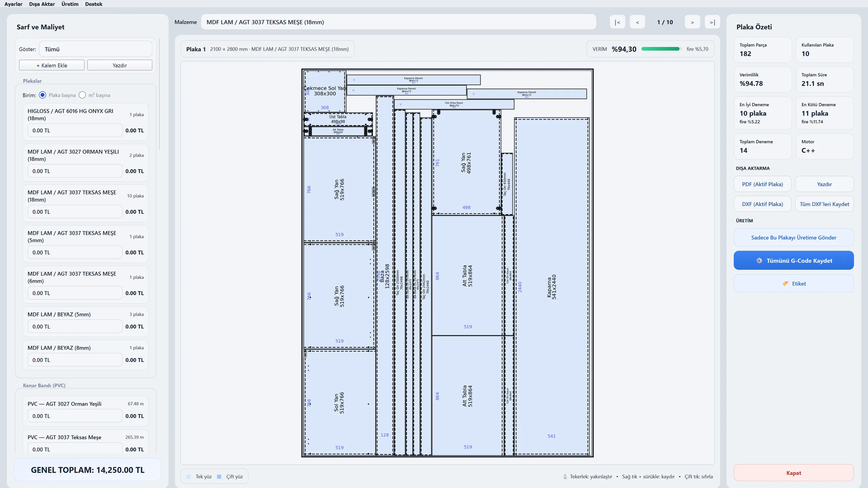Image resolution: width=868 pixels, height=488 pixels.
Task: Click TEKSAS MEŞE (5mm) price input field
Action: pyautogui.click(x=75, y=252)
